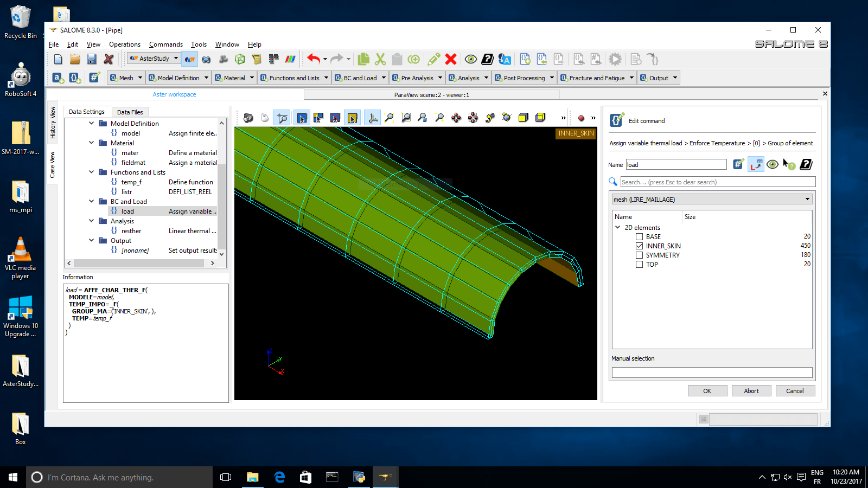This screenshot has width=868, height=488.
Task: Activate the Panning arrows tool in viewer
Action: [456, 118]
